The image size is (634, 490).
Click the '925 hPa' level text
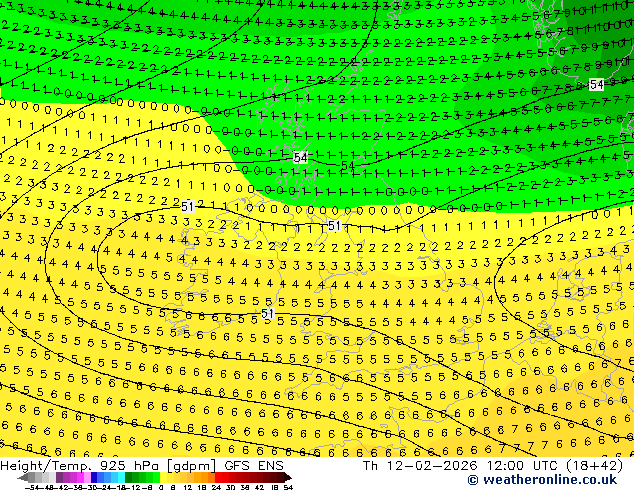129,465
